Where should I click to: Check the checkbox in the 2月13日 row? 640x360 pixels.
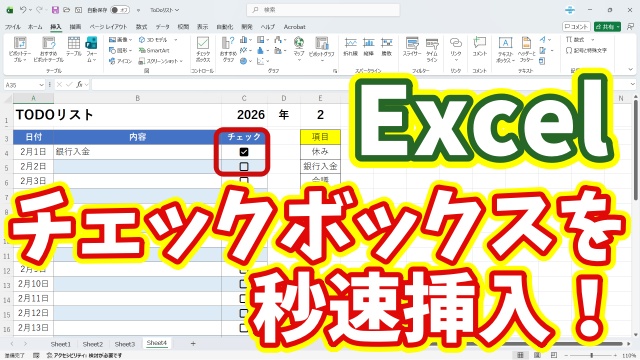(x=244, y=328)
